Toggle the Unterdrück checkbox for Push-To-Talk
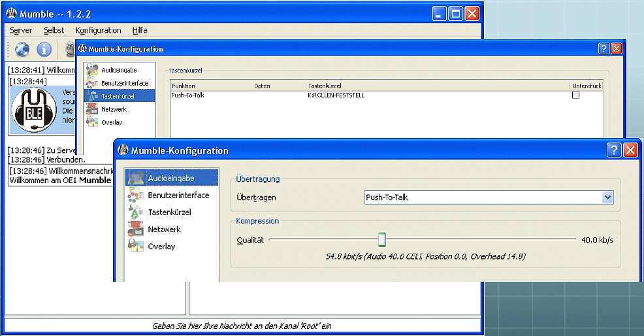 click(x=576, y=95)
